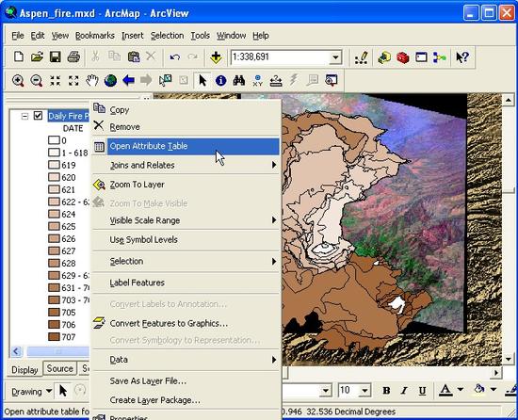This screenshot has width=518, height=420.
Task: Select the Identify info tool
Action: click(x=220, y=81)
